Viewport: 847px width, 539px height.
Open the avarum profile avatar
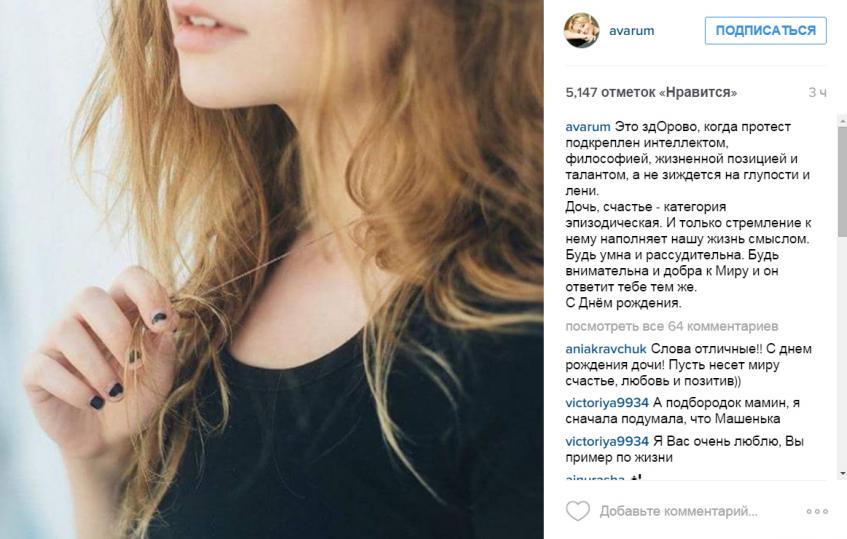582,31
